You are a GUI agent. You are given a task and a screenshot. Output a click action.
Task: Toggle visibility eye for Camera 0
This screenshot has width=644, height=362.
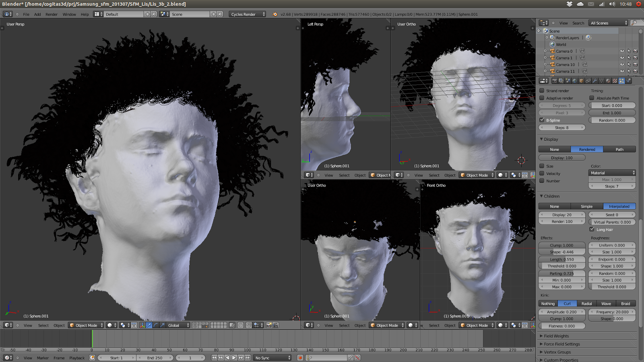pyautogui.click(x=622, y=51)
